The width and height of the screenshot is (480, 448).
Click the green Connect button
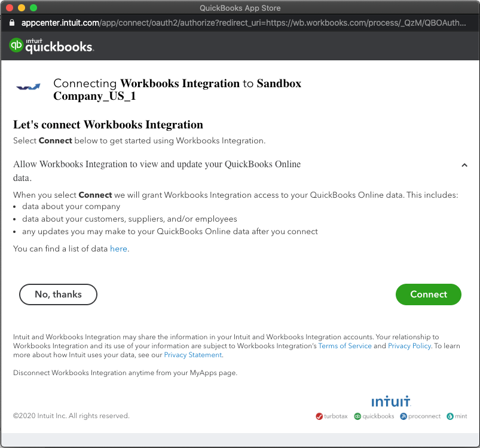coord(428,294)
